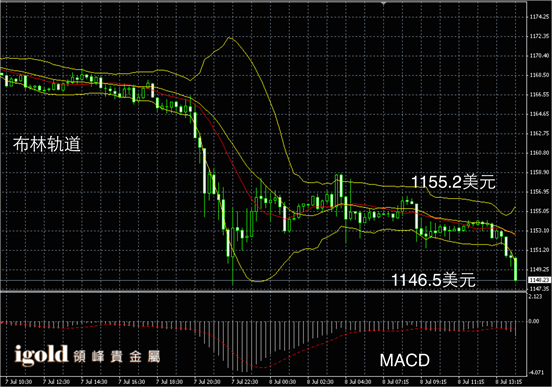Click the 領峰貴金屬 brand text
This screenshot has width=552, height=387.
tap(117, 356)
